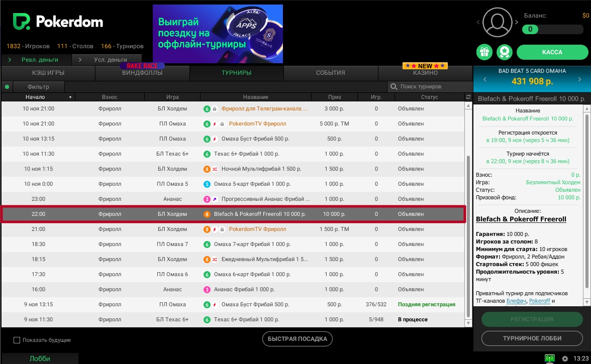Open settings gear in the status bar
The image size is (591, 364).
coord(565,359)
